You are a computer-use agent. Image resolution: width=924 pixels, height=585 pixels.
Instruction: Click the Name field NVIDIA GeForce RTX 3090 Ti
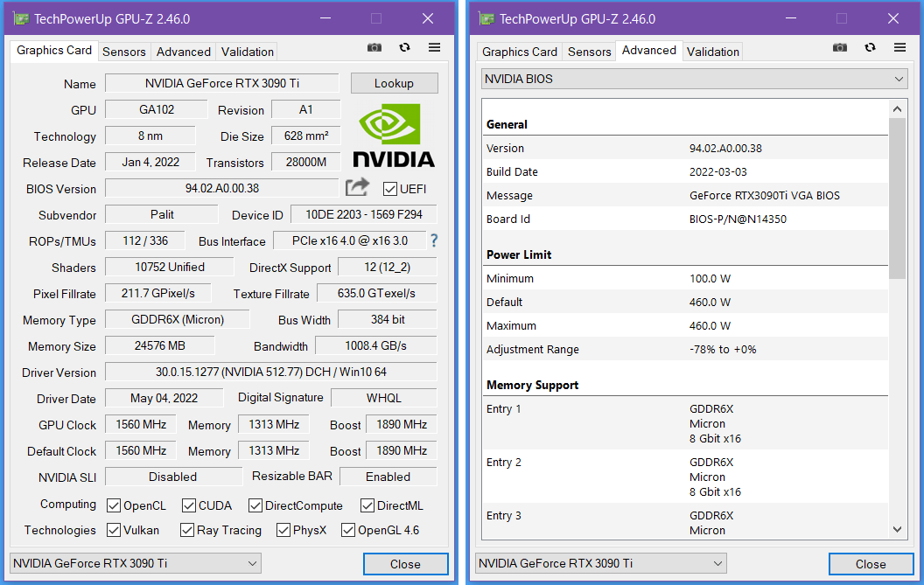click(x=222, y=83)
